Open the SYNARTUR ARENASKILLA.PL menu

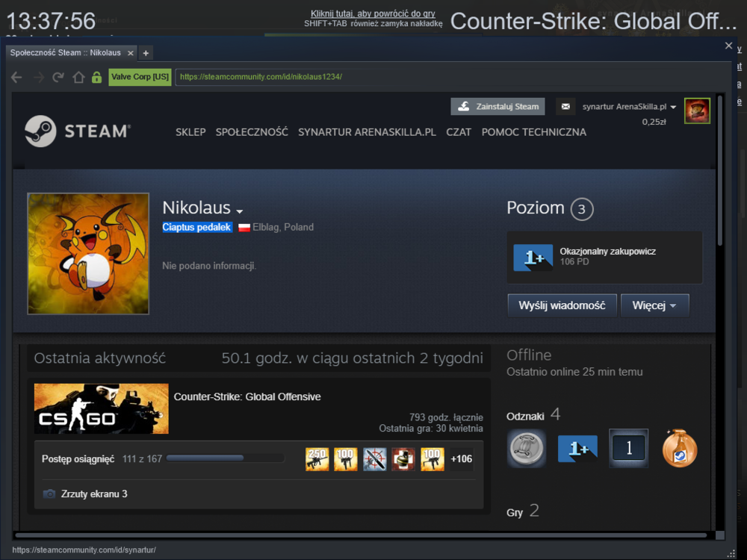(367, 132)
